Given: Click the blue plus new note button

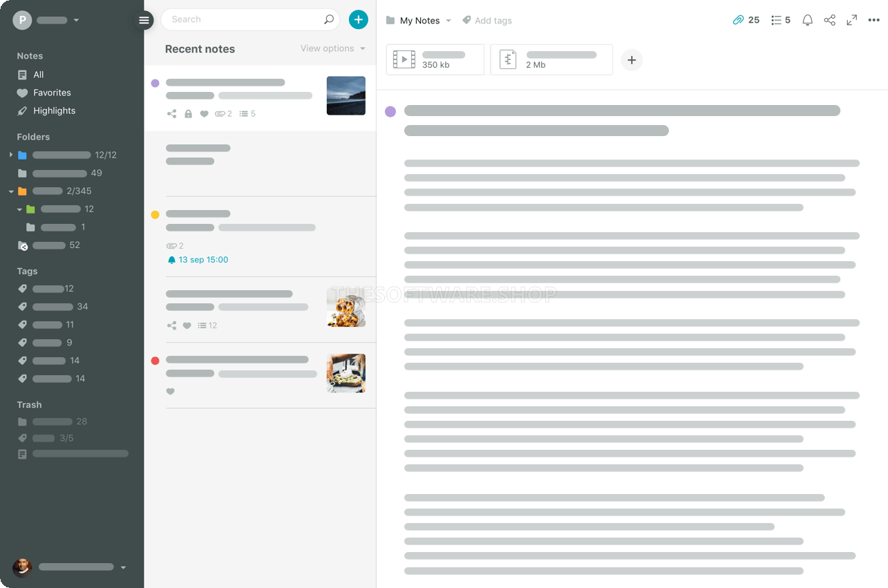Looking at the screenshot, I should coord(358,20).
